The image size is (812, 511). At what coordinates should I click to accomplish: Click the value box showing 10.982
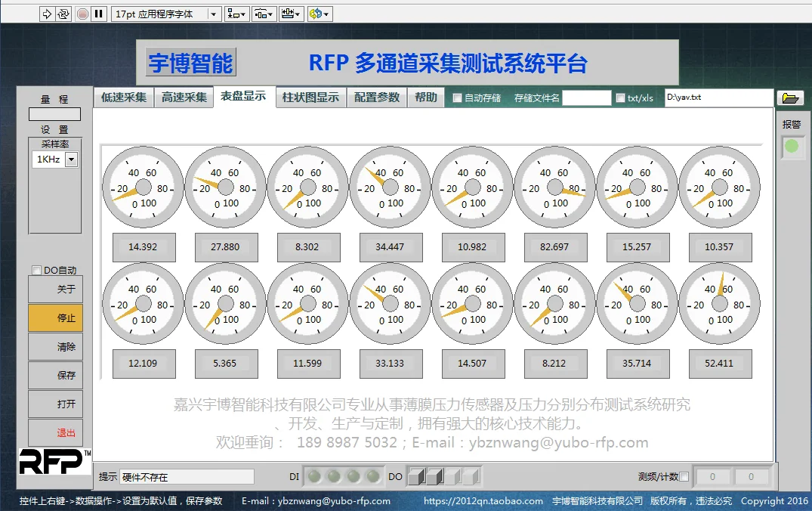[x=473, y=247]
